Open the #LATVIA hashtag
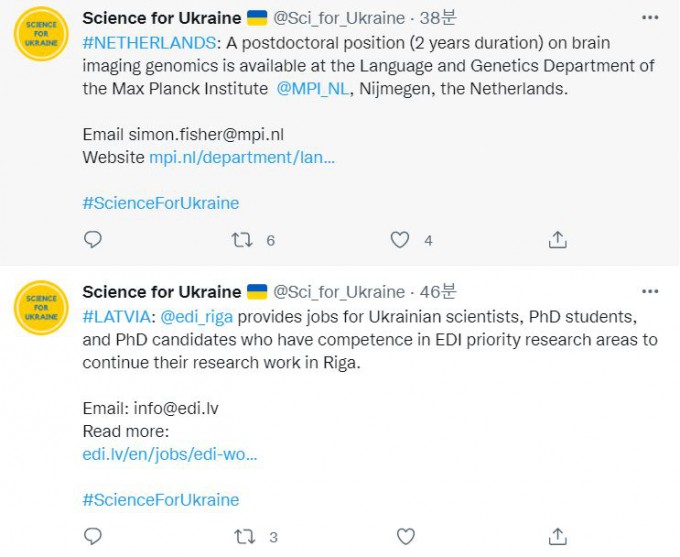Image resolution: width=680 pixels, height=557 pixels. click(x=118, y=316)
